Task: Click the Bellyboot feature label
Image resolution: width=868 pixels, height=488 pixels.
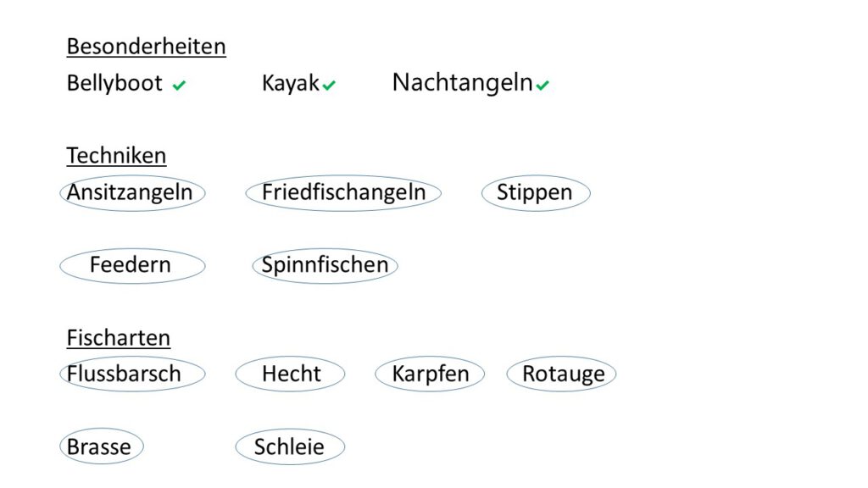Action: point(114,84)
